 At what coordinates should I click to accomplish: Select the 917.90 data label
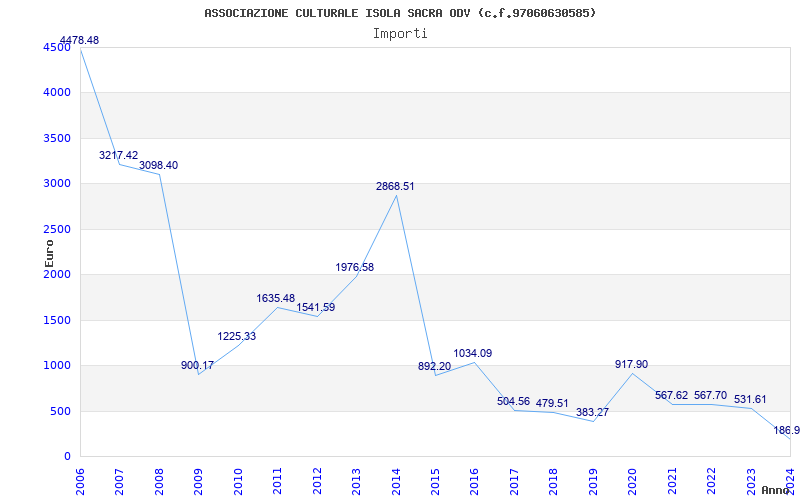(632, 364)
